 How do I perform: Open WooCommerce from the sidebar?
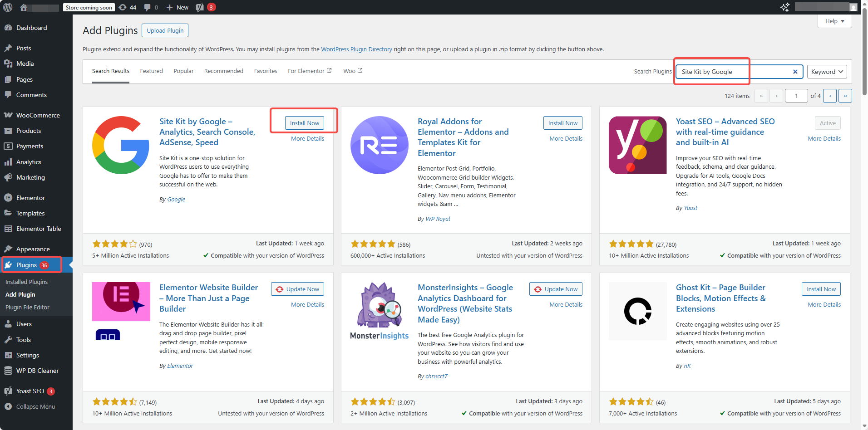click(x=37, y=115)
